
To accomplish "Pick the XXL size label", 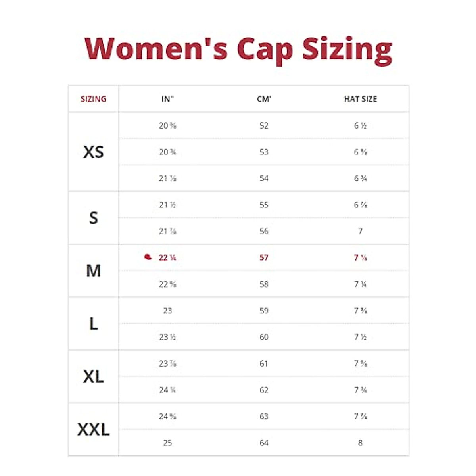I will [x=93, y=430].
